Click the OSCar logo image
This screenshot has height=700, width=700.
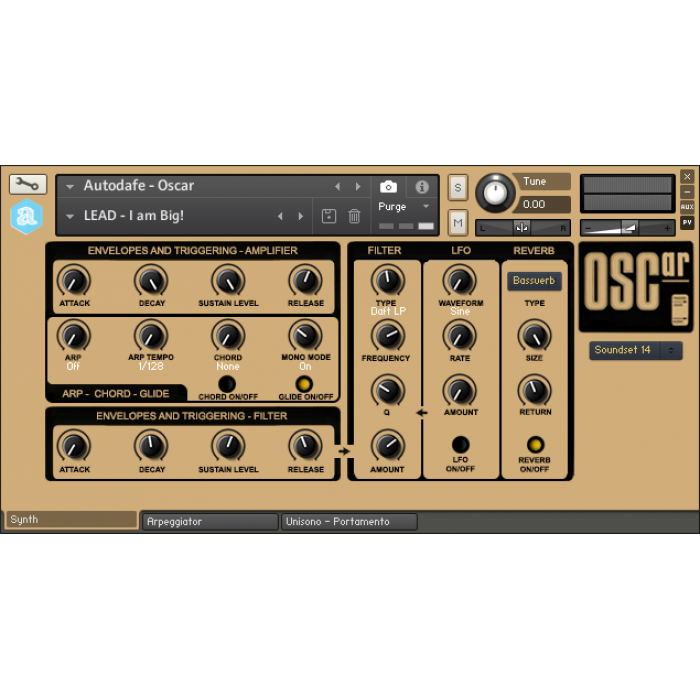click(636, 287)
